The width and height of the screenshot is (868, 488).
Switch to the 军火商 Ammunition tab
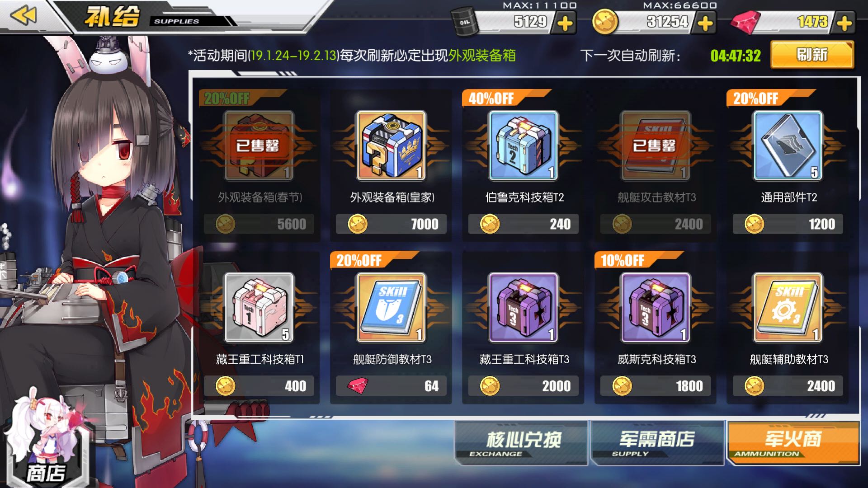coord(793,443)
